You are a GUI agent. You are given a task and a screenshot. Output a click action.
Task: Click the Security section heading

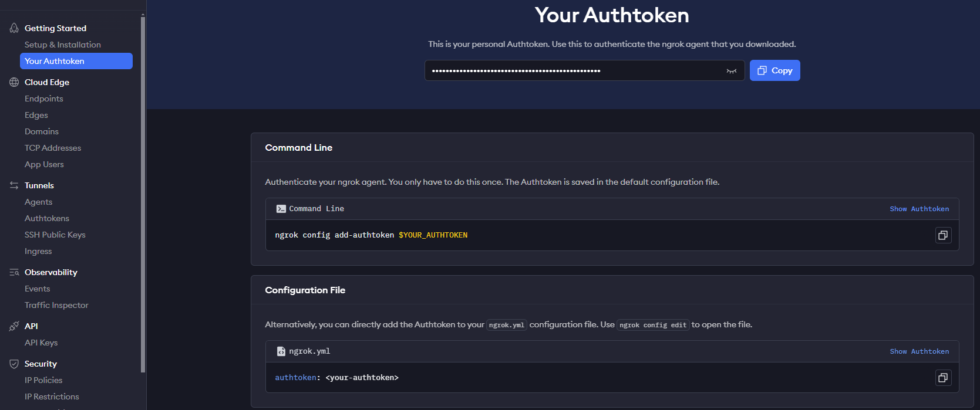coord(41,364)
